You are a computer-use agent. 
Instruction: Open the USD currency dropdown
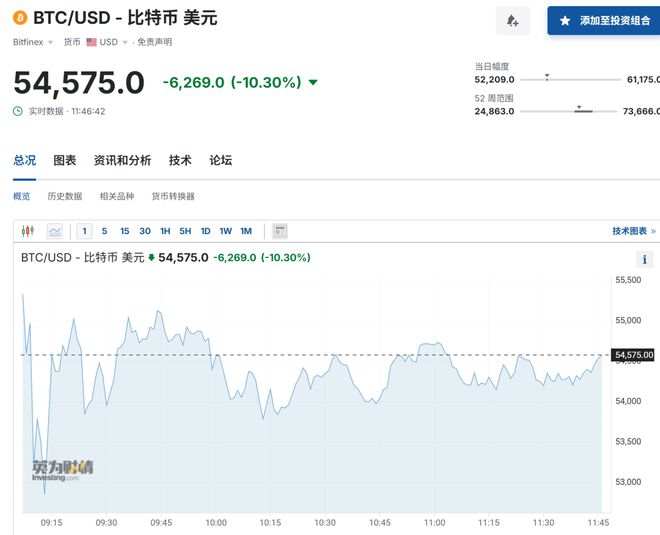107,42
